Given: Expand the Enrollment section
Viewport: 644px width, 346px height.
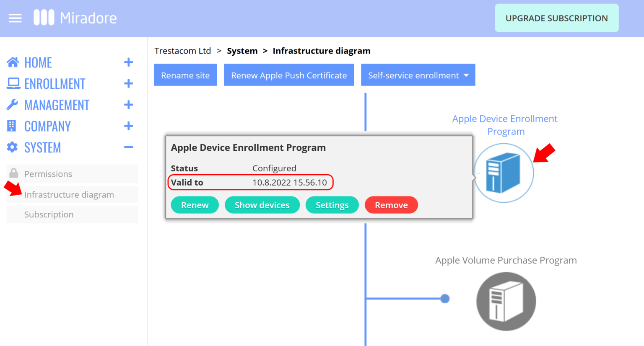Looking at the screenshot, I should [128, 83].
